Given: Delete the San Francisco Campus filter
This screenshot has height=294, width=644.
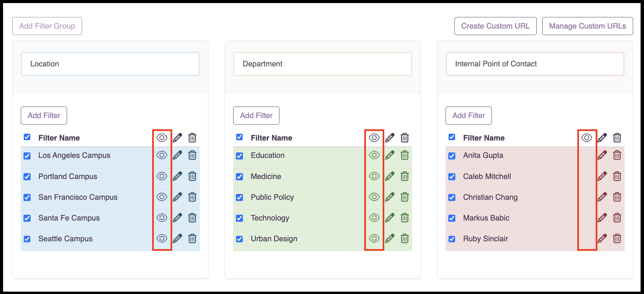Looking at the screenshot, I should [192, 197].
